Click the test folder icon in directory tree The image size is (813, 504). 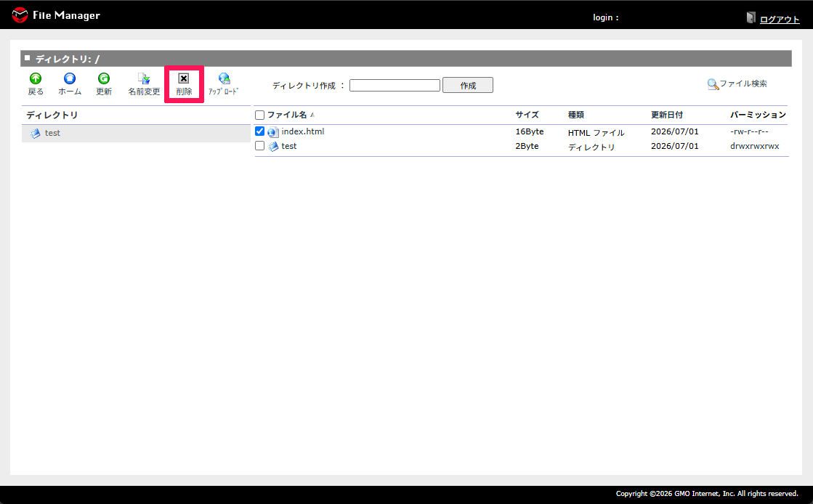(x=36, y=133)
